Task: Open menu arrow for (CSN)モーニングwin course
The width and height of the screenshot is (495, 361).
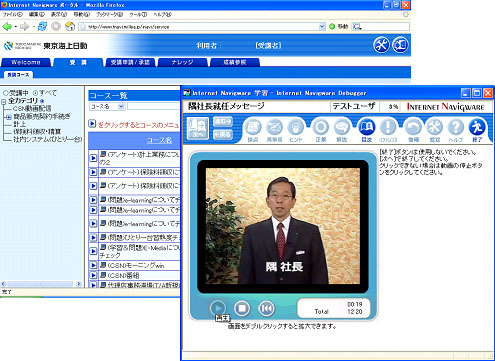Action: [x=94, y=266]
